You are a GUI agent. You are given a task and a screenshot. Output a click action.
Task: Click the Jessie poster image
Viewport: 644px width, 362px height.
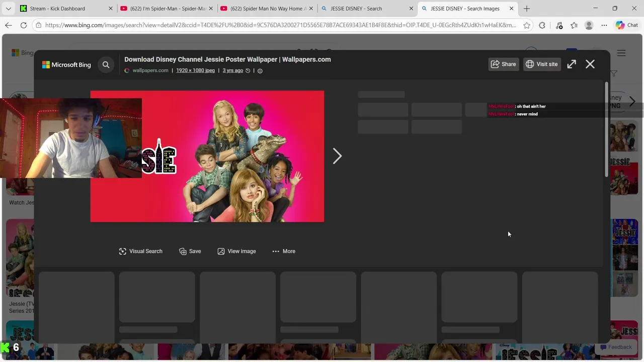[x=207, y=156]
